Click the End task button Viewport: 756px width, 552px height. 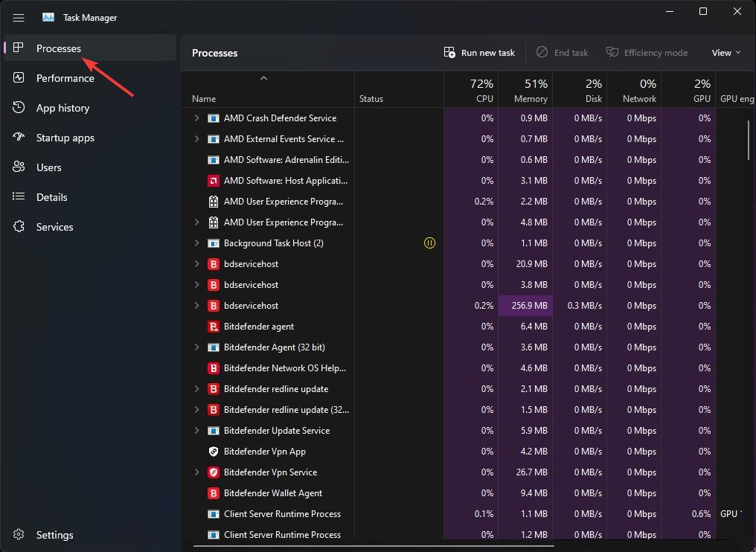[563, 53]
